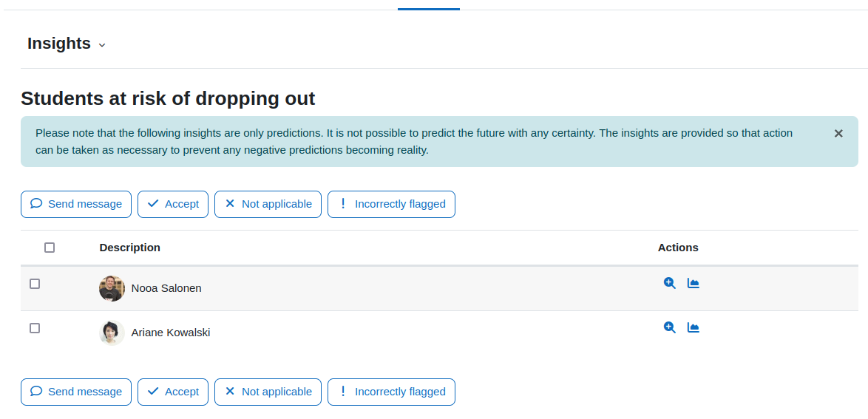Click the top Send message button
Image resolution: width=868 pixels, height=419 pixels.
pos(76,204)
